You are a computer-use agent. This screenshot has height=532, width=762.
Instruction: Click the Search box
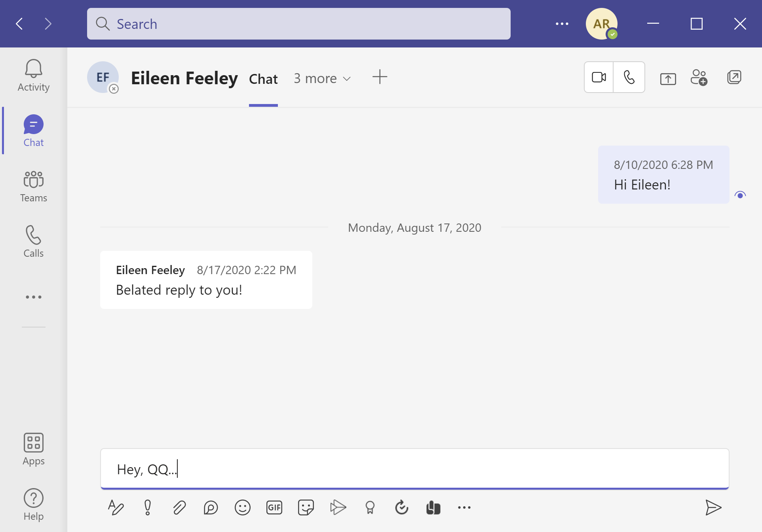pos(299,24)
